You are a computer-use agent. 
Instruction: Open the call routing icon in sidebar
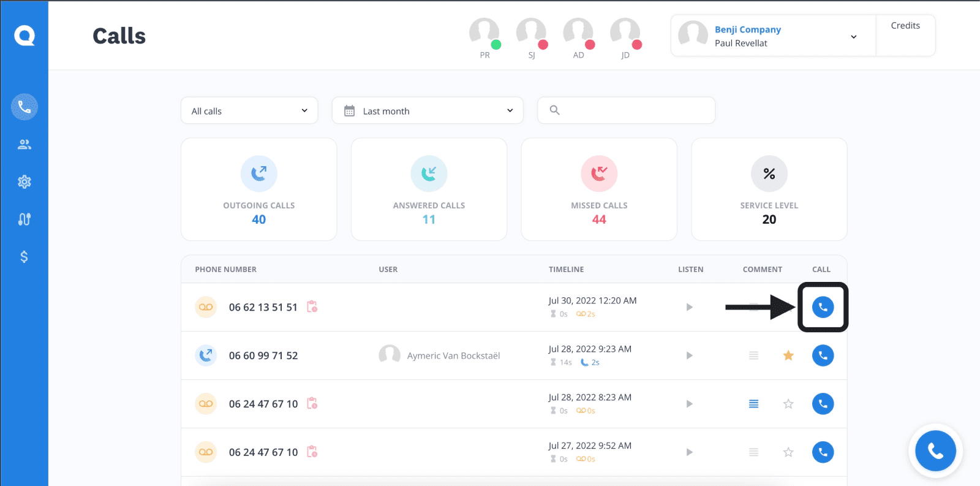click(x=24, y=219)
